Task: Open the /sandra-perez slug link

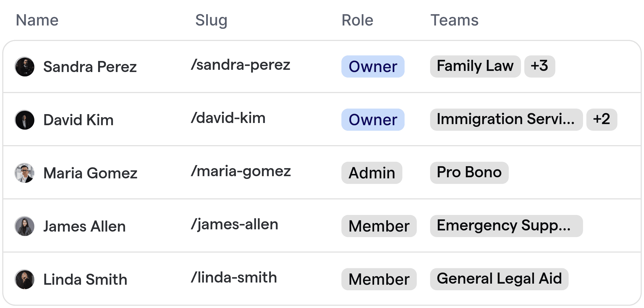Action: tap(241, 65)
